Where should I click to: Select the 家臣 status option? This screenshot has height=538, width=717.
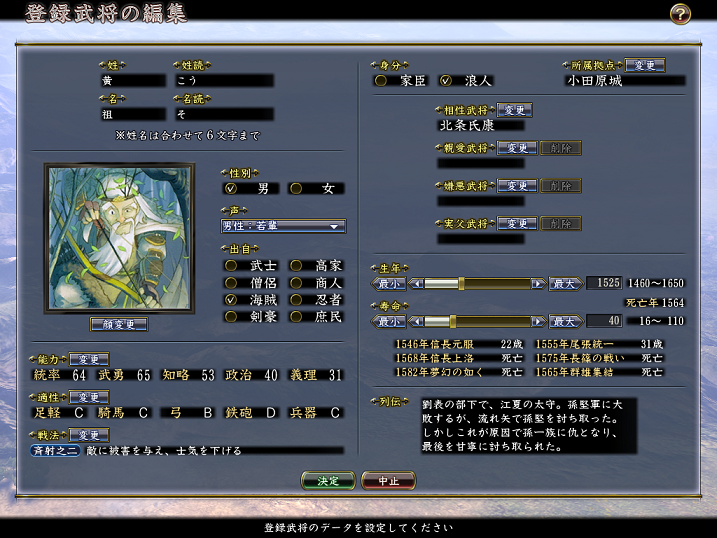381,80
